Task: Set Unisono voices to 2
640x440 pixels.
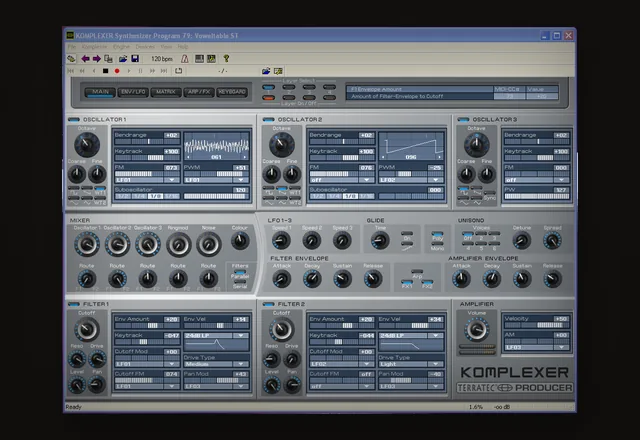Action: (481, 235)
